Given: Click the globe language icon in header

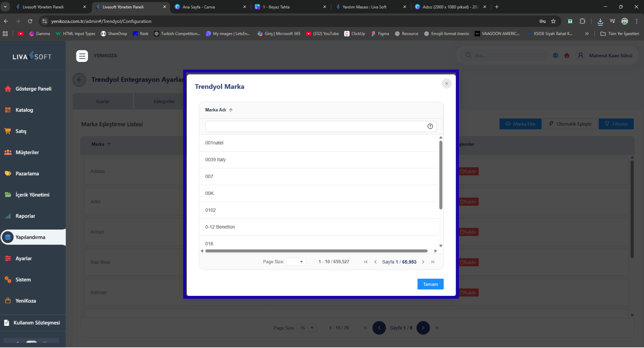Looking at the screenshot, I should 555,55.
